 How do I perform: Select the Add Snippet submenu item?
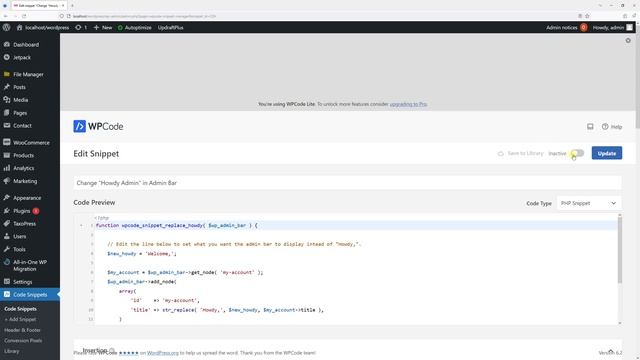pyautogui.click(x=20, y=320)
